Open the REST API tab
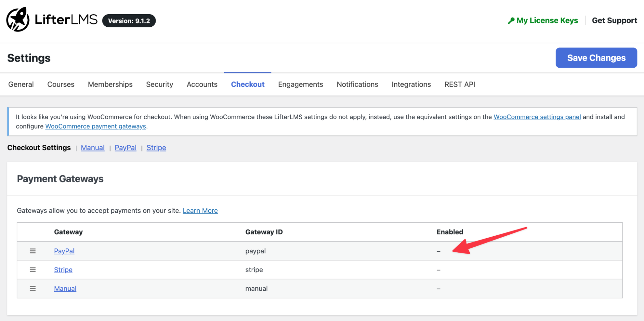This screenshot has height=321, width=644. [459, 84]
